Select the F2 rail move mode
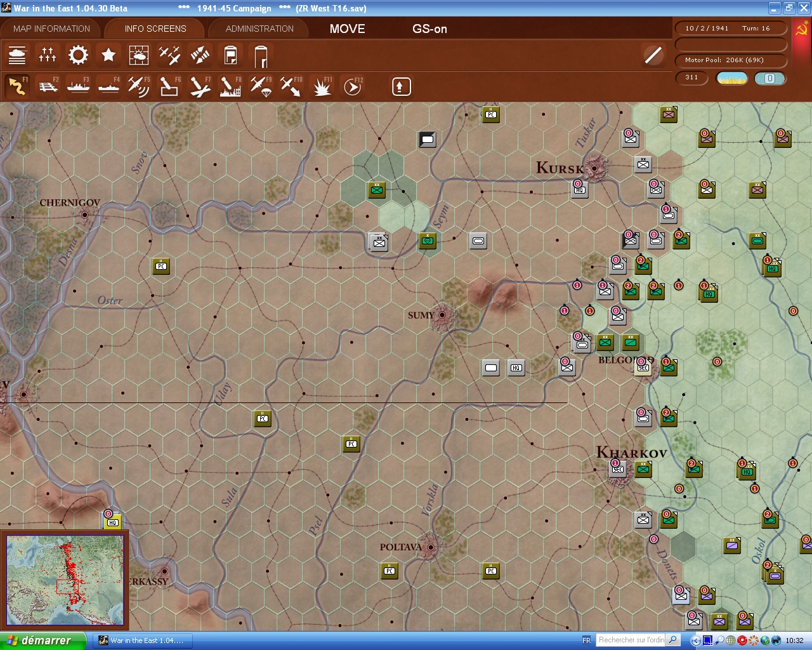Viewport: 812px width, 650px height. [48, 86]
